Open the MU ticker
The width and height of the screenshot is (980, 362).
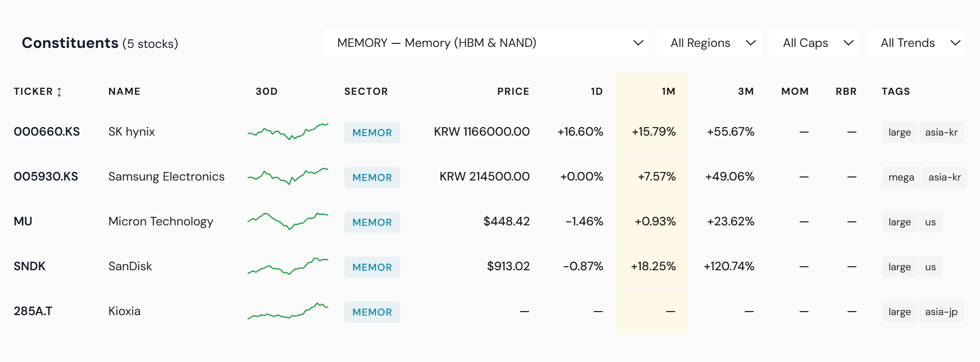click(23, 221)
